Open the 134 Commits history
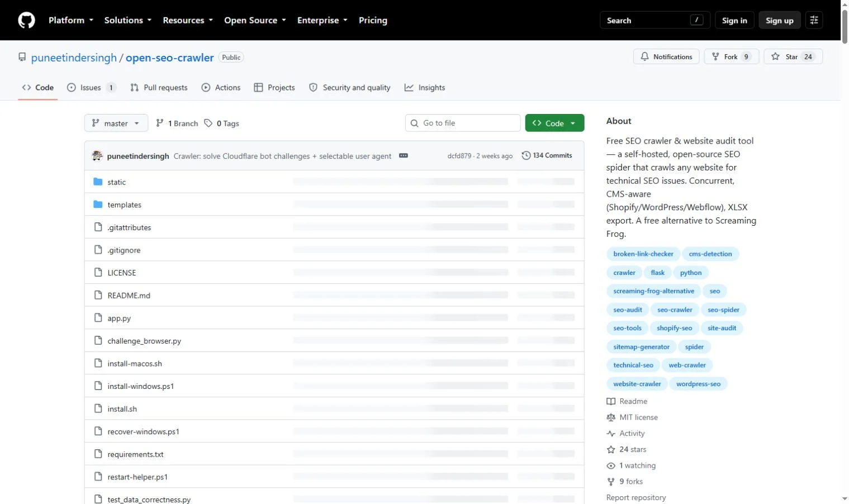 (x=547, y=155)
